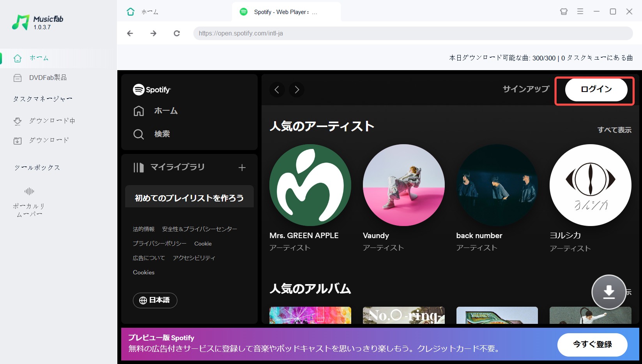The image size is (642, 364).
Task: Reload the page with refresh icon
Action: (177, 34)
